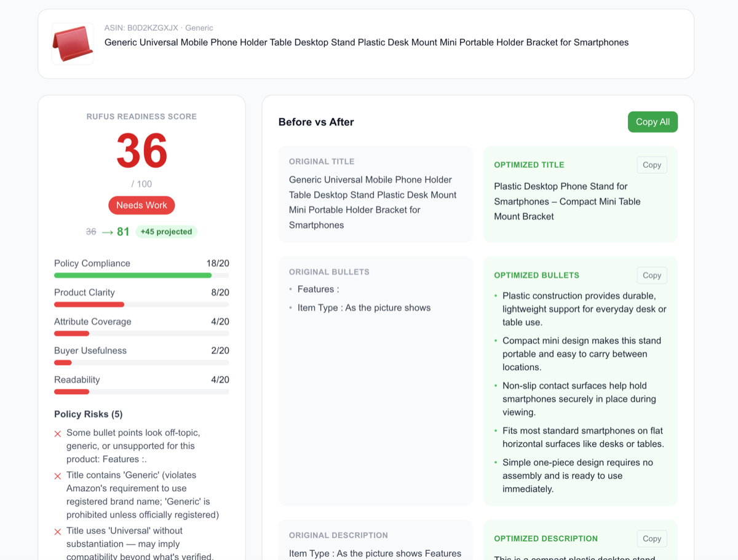Click the red phone stand product thumbnail

point(73,44)
